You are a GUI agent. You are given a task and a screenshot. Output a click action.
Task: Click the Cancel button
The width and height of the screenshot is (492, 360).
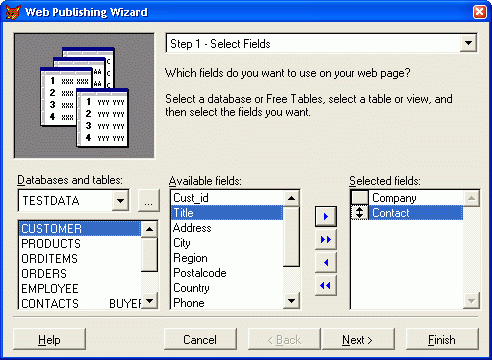200,340
